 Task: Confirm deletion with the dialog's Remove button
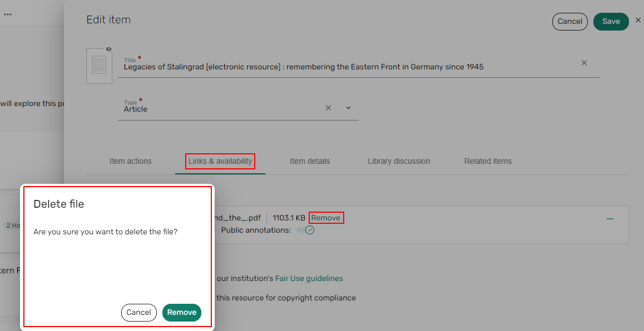pos(182,313)
